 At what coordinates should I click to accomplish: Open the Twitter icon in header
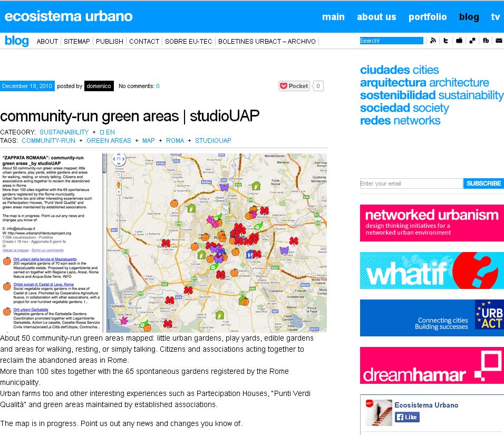click(445, 41)
